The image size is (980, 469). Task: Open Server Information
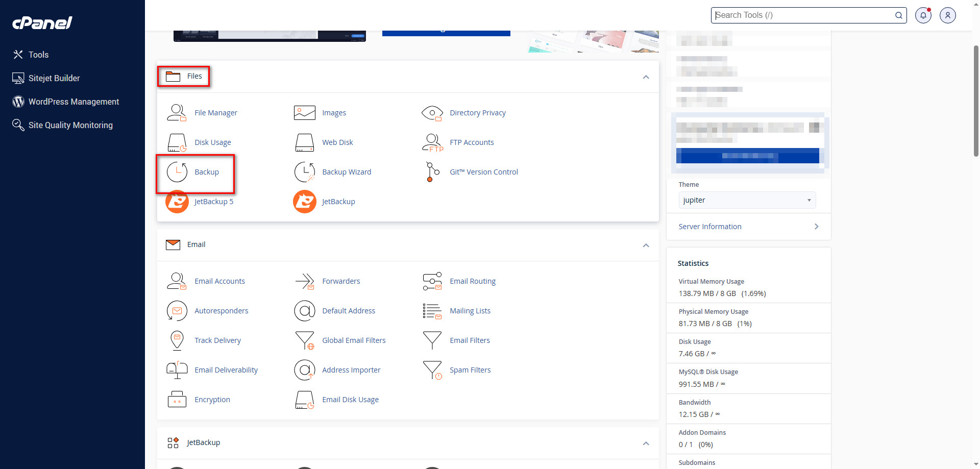710,226
